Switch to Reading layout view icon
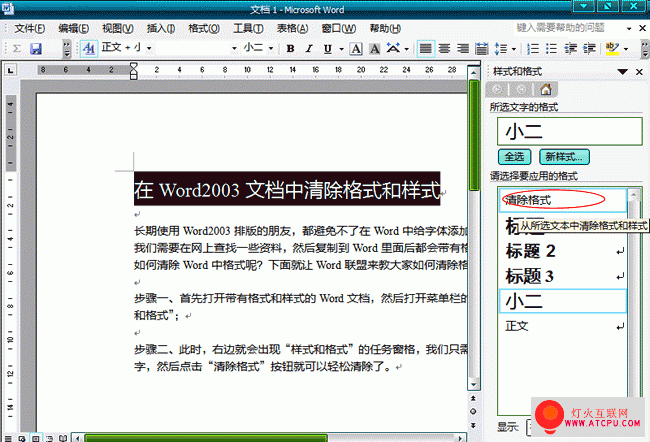The image size is (650, 442). click(63, 438)
